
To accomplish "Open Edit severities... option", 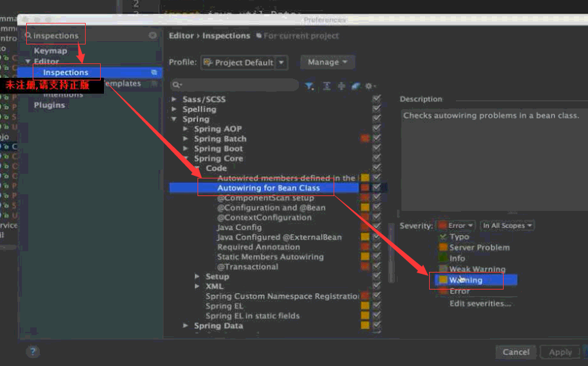I will pyautogui.click(x=480, y=303).
